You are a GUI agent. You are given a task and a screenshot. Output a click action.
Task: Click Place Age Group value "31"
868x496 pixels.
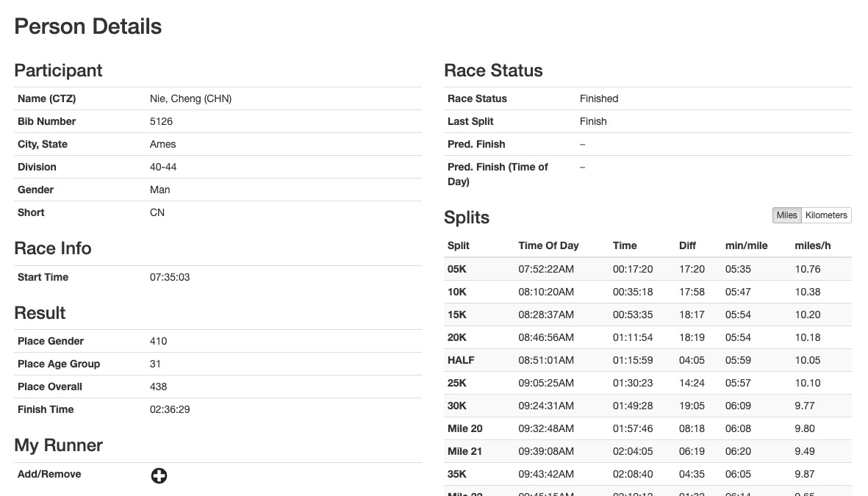pos(155,364)
